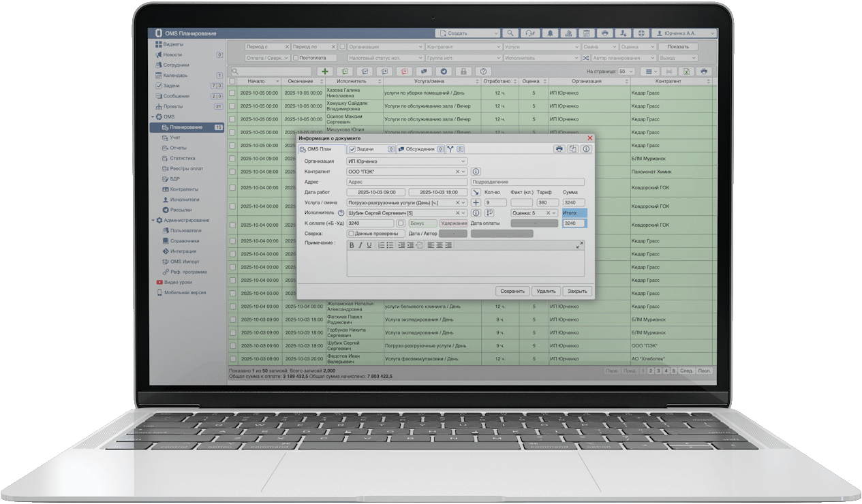Click the print icon in the document dialog
The width and height of the screenshot is (862, 504).
(x=559, y=148)
